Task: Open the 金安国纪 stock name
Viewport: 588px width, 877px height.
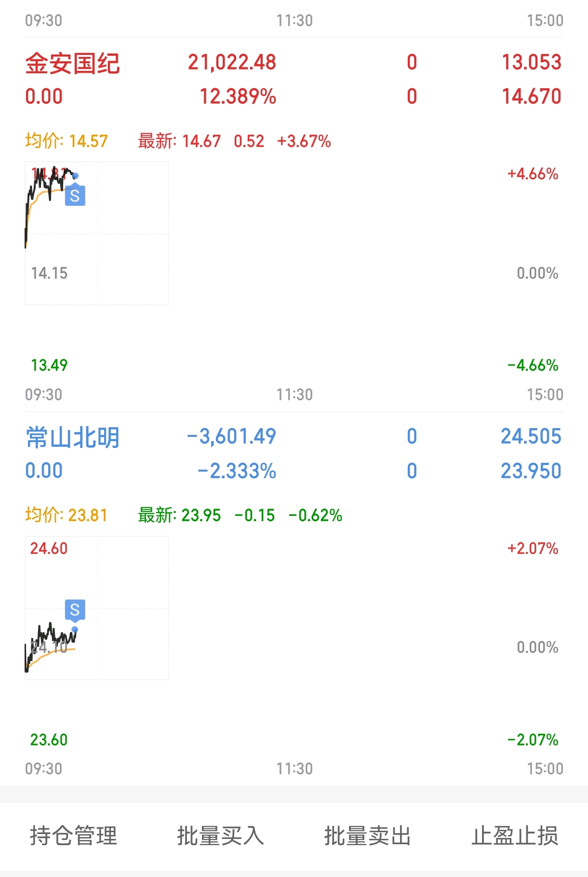Action: tap(72, 63)
